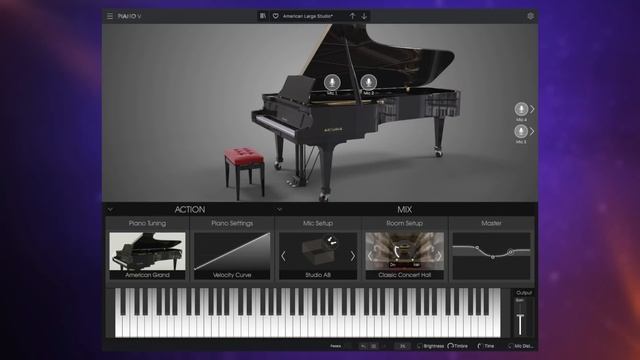Screen dimensions: 640x360
Task: Click the PIANO V logo text
Action: tap(129, 16)
